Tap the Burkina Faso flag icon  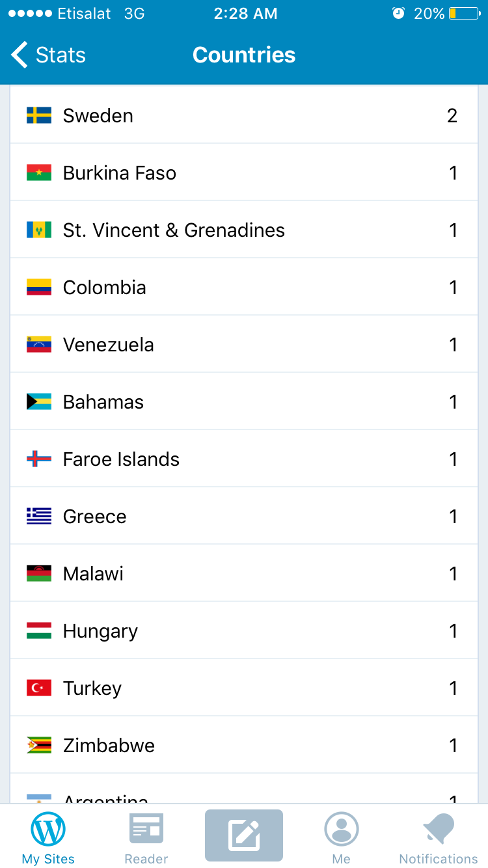[39, 173]
